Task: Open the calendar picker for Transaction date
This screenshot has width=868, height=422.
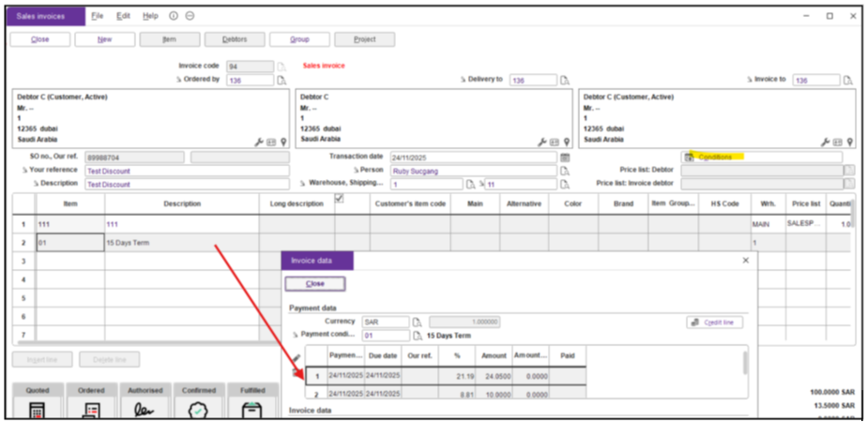Action: tap(565, 158)
